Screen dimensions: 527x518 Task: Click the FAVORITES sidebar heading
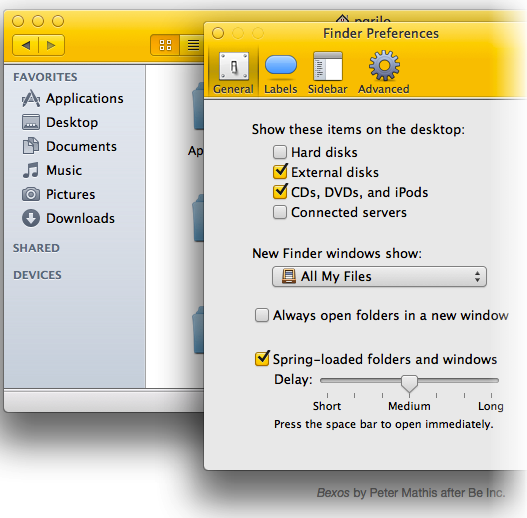click(45, 77)
